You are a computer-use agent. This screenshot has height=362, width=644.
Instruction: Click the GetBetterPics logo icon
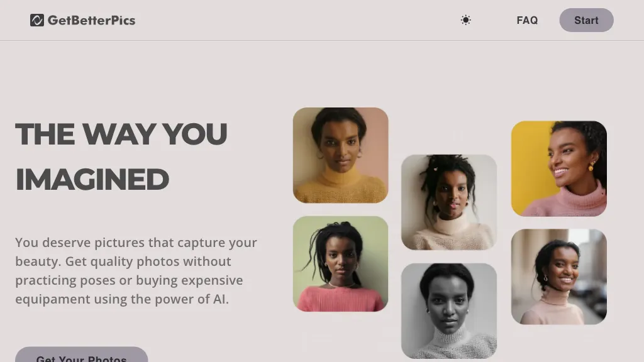click(x=37, y=20)
